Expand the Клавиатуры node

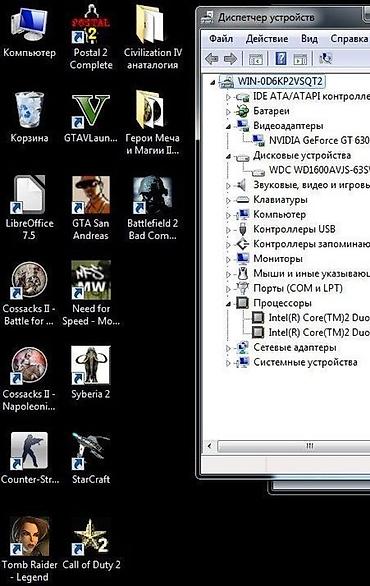point(228,200)
